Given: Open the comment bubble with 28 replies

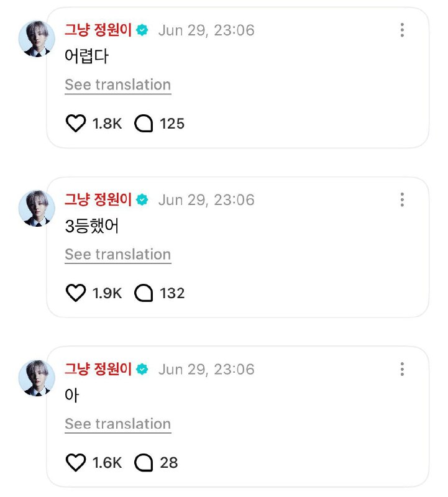Looking at the screenshot, I should (x=144, y=462).
